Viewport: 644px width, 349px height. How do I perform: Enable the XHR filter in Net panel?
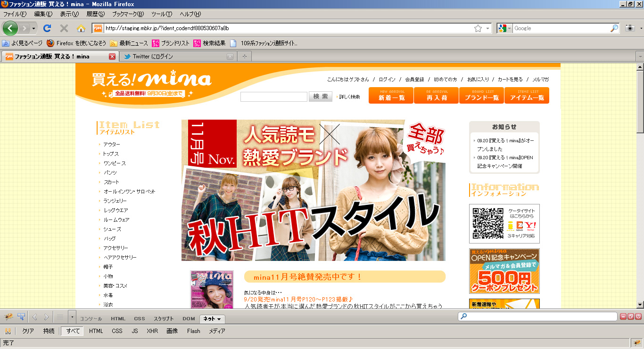(x=152, y=331)
